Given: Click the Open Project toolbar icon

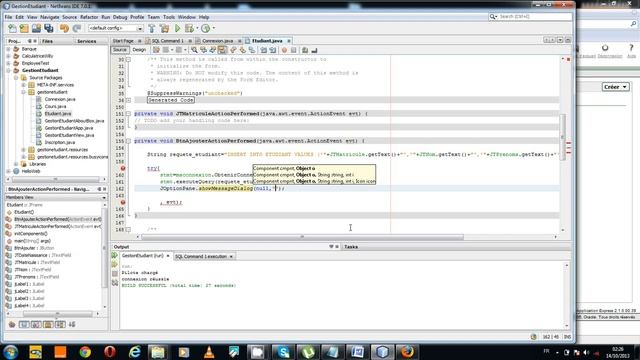Looking at the screenshot, I should [36, 28].
